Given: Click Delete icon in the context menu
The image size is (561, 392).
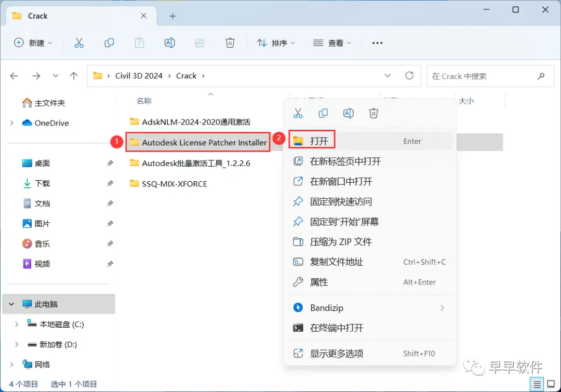Looking at the screenshot, I should pos(373,113).
